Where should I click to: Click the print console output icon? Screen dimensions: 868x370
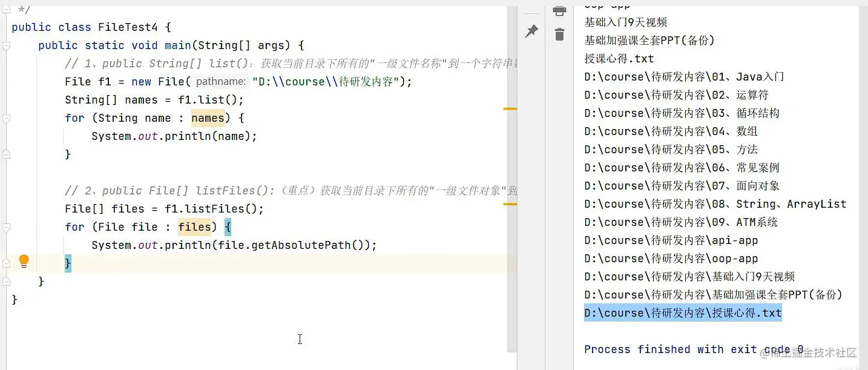click(559, 12)
